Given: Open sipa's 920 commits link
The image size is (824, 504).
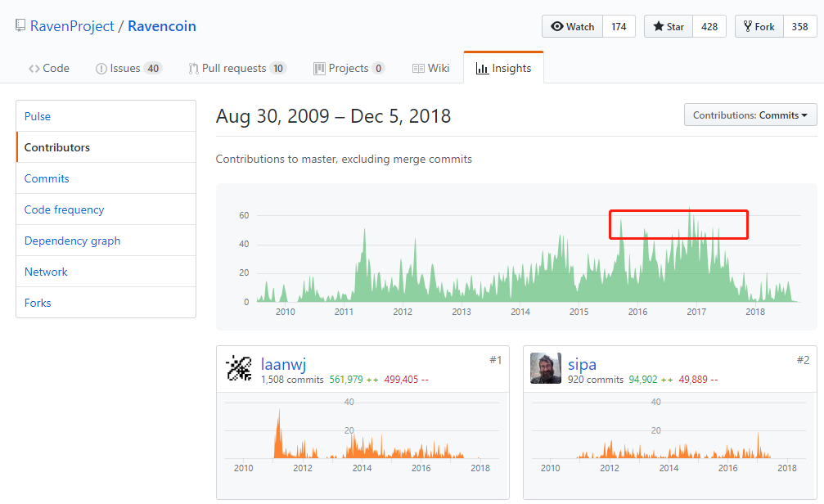Looking at the screenshot, I should pyautogui.click(x=596, y=380).
